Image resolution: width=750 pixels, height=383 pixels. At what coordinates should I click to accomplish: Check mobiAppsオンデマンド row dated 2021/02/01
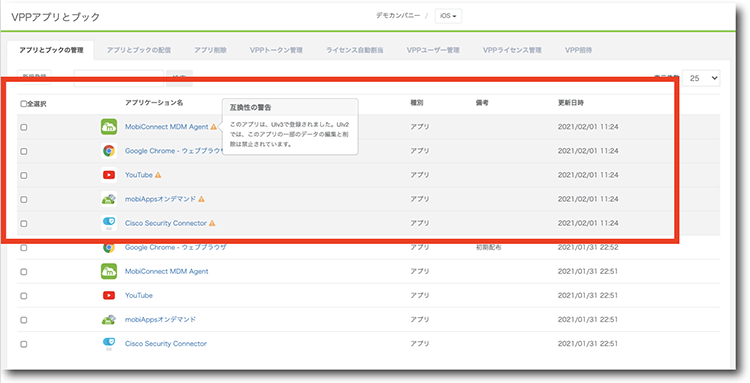[24, 199]
